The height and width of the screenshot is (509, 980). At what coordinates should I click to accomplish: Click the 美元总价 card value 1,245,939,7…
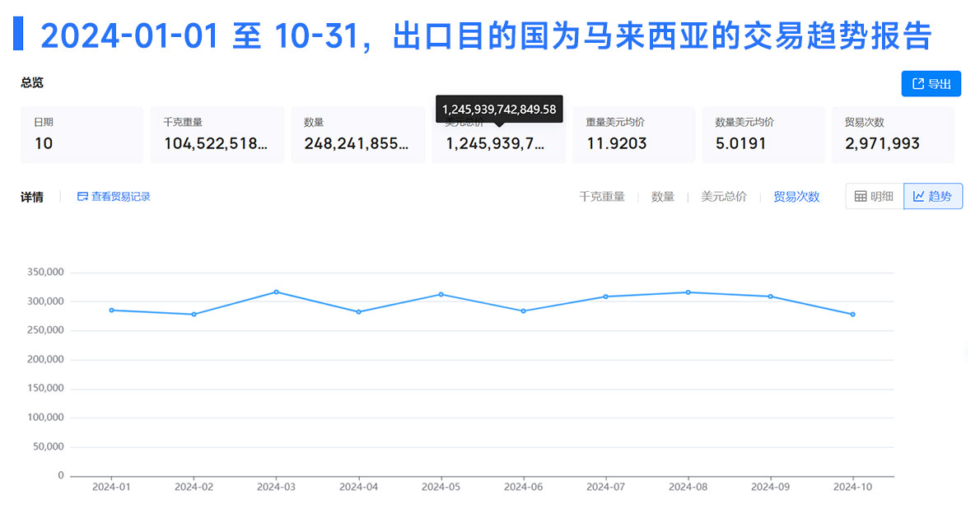[495, 143]
